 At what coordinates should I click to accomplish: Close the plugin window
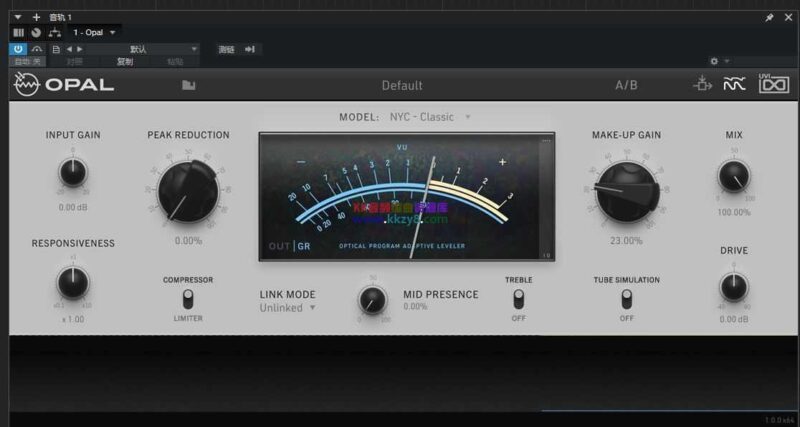click(788, 17)
